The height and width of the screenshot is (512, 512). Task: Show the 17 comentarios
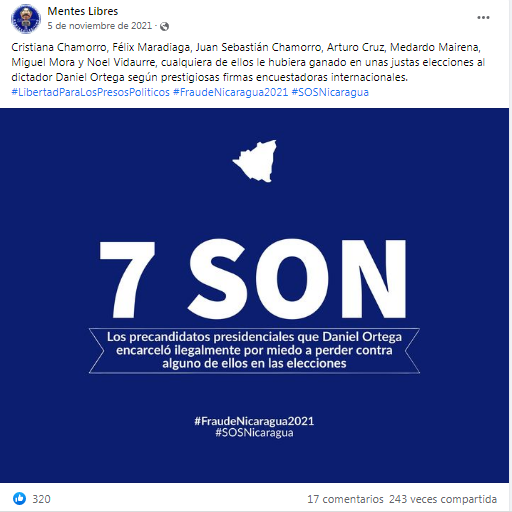(345, 499)
